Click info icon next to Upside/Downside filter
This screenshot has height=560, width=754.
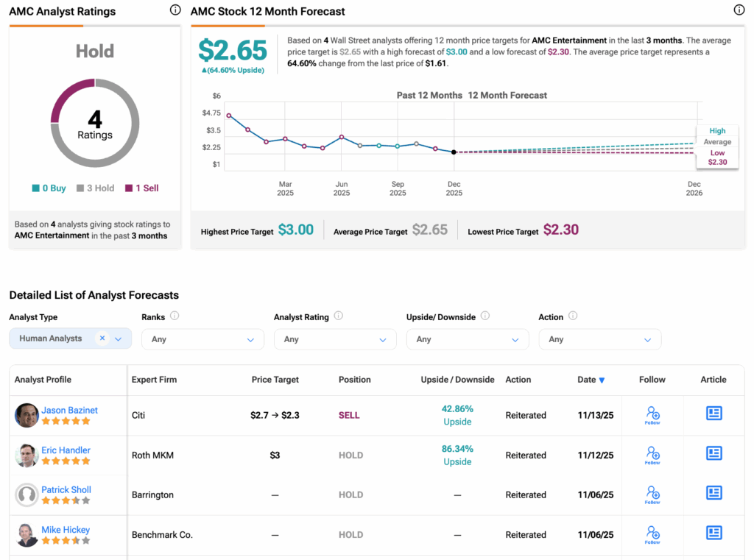click(x=485, y=316)
